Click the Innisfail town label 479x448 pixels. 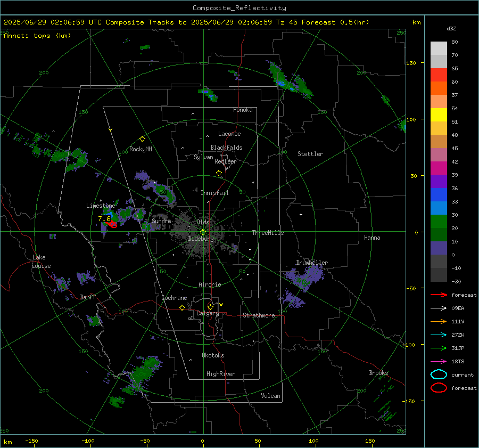click(x=214, y=193)
